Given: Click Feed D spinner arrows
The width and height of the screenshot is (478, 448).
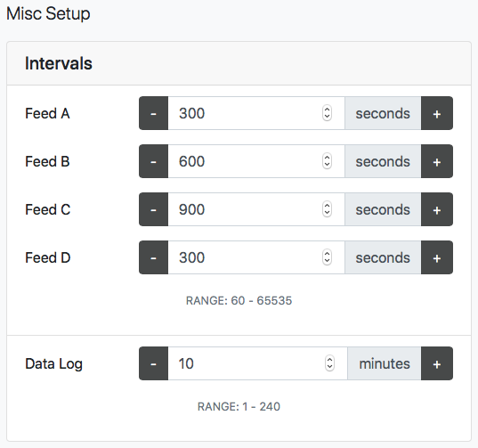Looking at the screenshot, I should coord(327,257).
